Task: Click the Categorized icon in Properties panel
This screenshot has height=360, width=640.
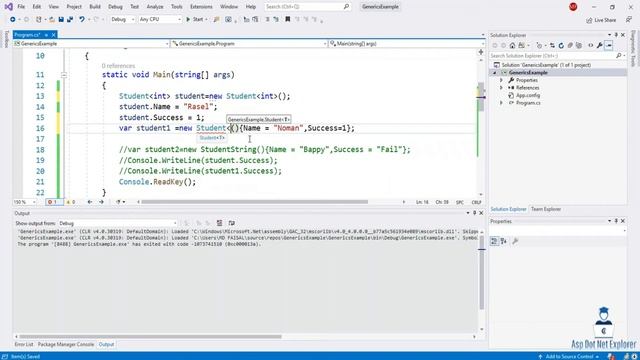Action: (x=494, y=241)
